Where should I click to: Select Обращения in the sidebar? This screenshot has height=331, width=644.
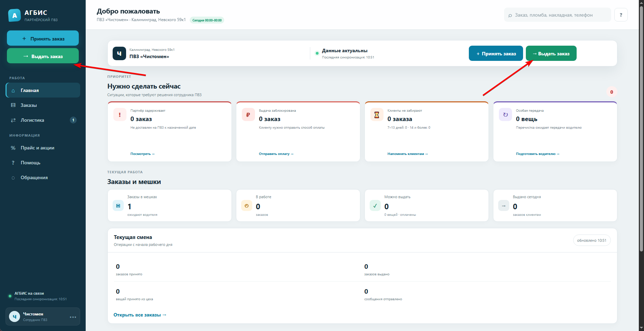pos(43,177)
